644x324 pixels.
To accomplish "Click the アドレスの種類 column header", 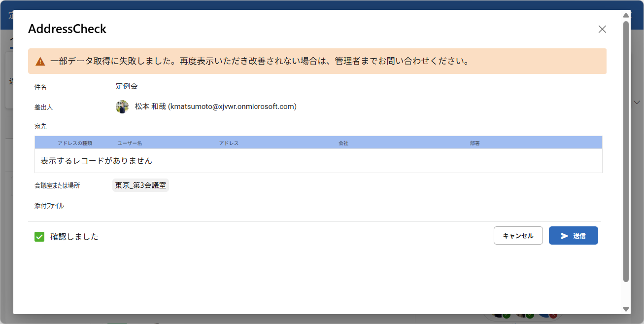I will click(x=75, y=143).
